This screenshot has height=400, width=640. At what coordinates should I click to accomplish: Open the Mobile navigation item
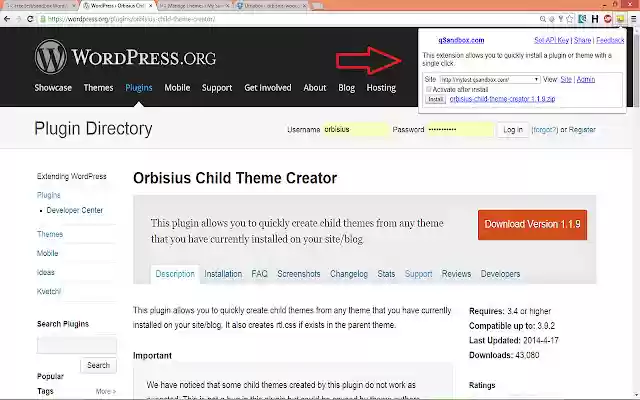177,88
